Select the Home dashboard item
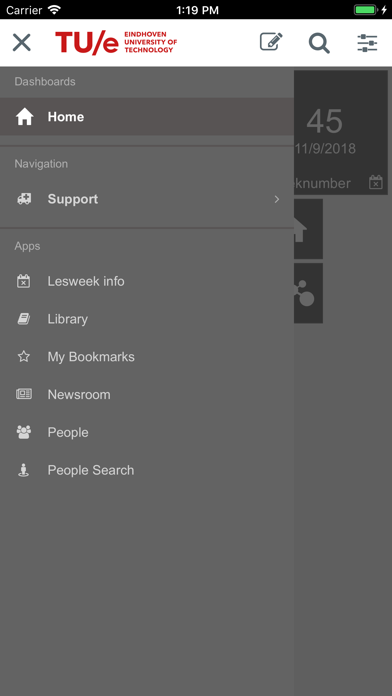 pos(147,117)
